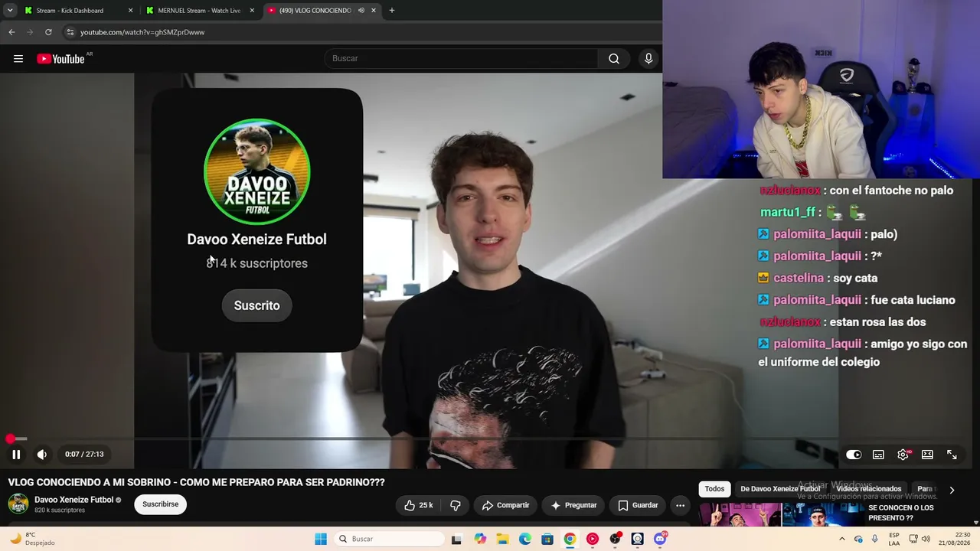The image size is (980, 551).
Task: Close the MERNUEL Stream tab
Action: coord(252,11)
